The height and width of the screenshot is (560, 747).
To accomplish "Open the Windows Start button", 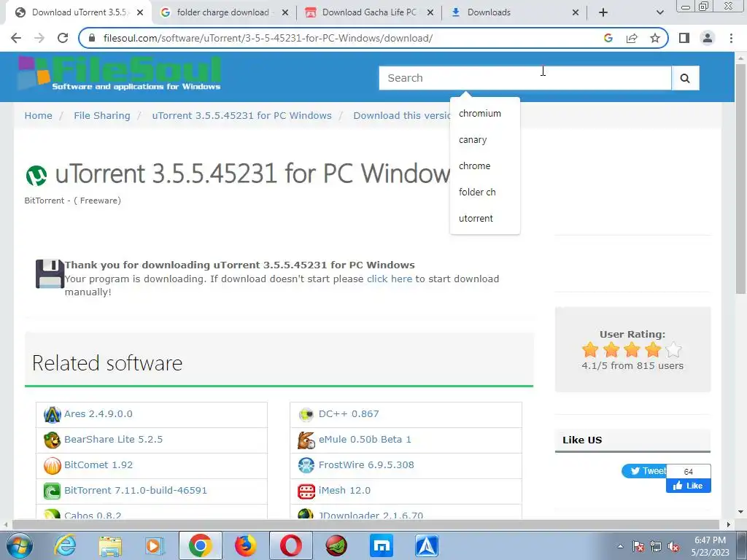I will [x=19, y=545].
